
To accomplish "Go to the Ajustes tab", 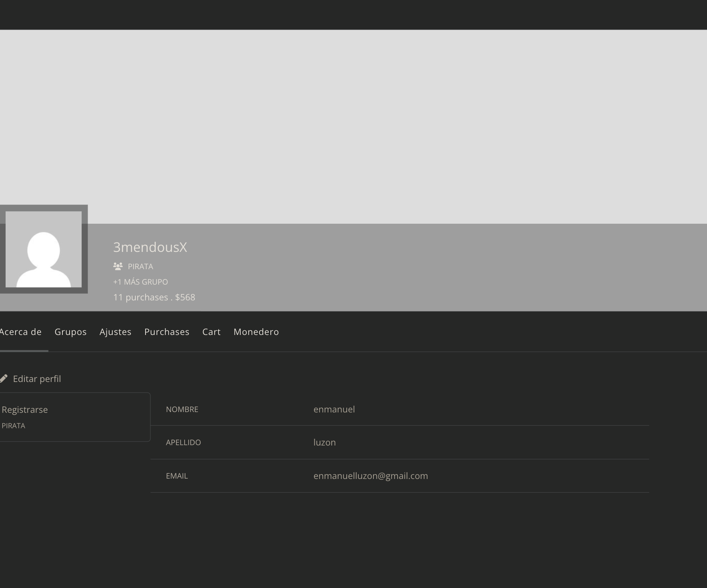I will [115, 332].
